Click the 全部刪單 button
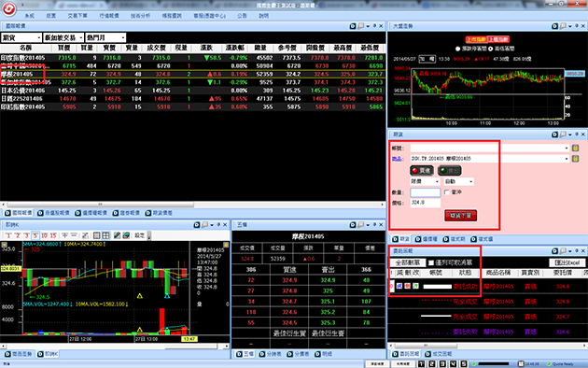 pyautogui.click(x=408, y=262)
